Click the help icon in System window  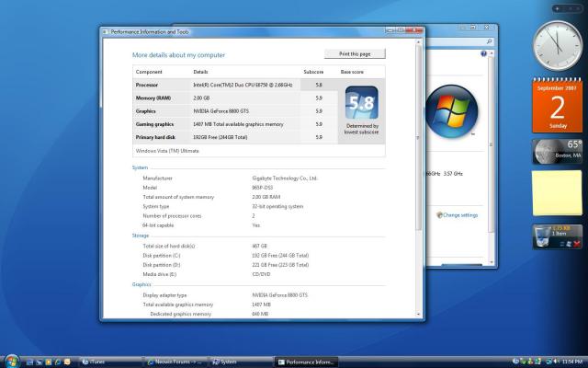[483, 53]
